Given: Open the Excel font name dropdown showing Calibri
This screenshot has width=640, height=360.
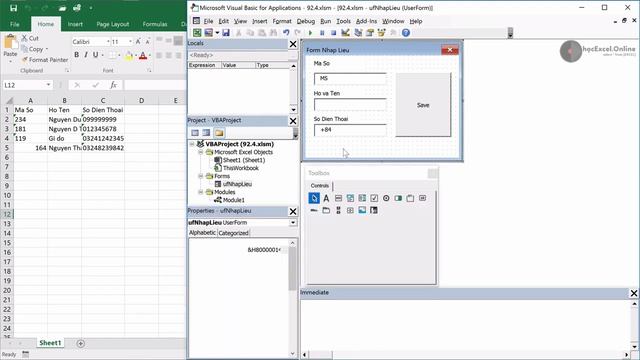Looking at the screenshot, I should (x=108, y=42).
